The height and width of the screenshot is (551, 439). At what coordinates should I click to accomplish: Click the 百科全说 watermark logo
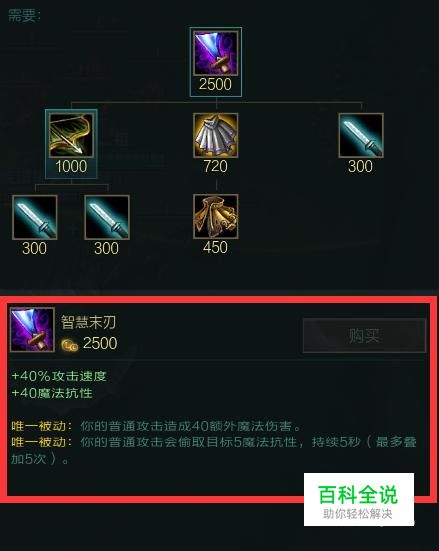coord(359,499)
